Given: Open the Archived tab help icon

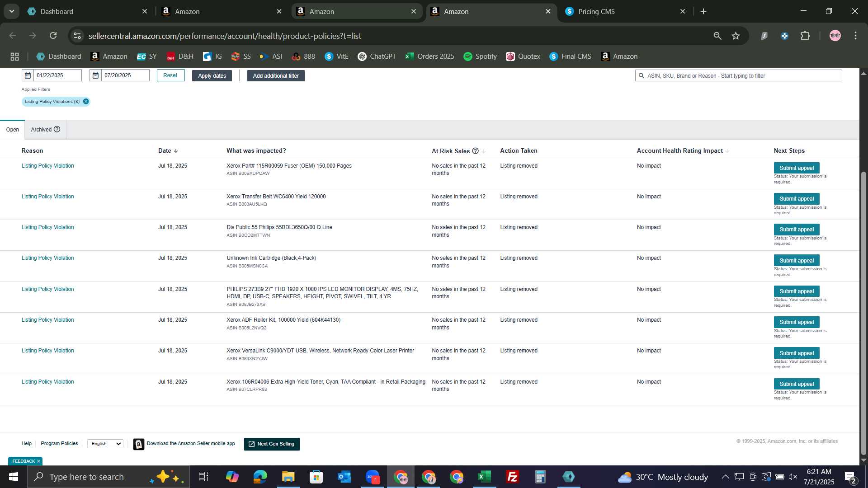Looking at the screenshot, I should point(57,129).
